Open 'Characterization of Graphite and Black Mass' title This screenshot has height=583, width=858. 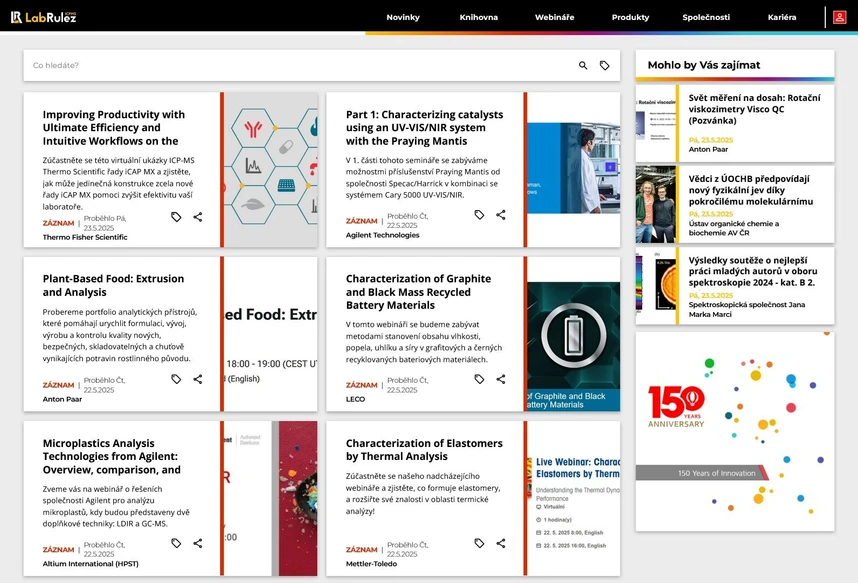tap(418, 292)
